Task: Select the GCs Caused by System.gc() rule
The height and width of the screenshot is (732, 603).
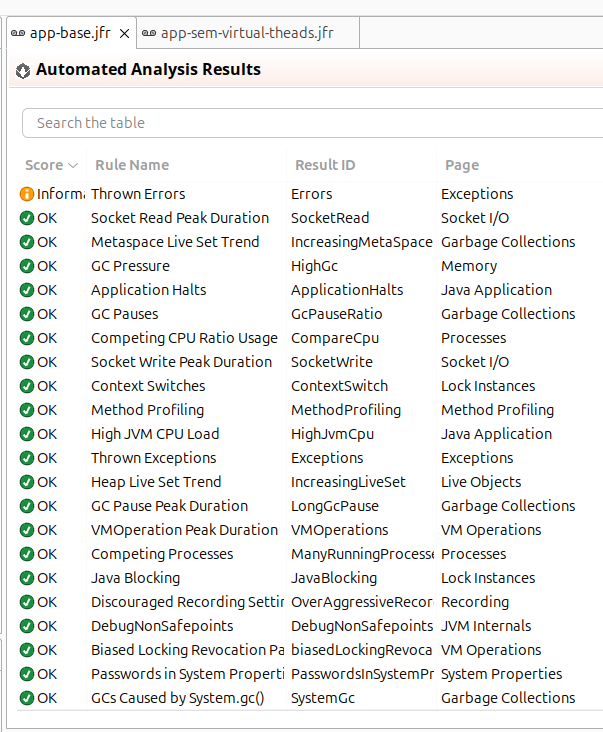Action: point(178,698)
